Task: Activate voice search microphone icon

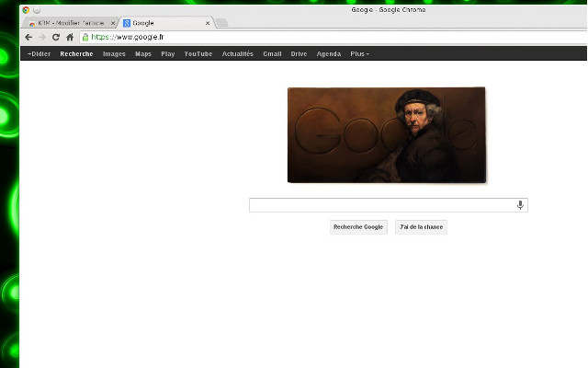Action: pos(520,205)
